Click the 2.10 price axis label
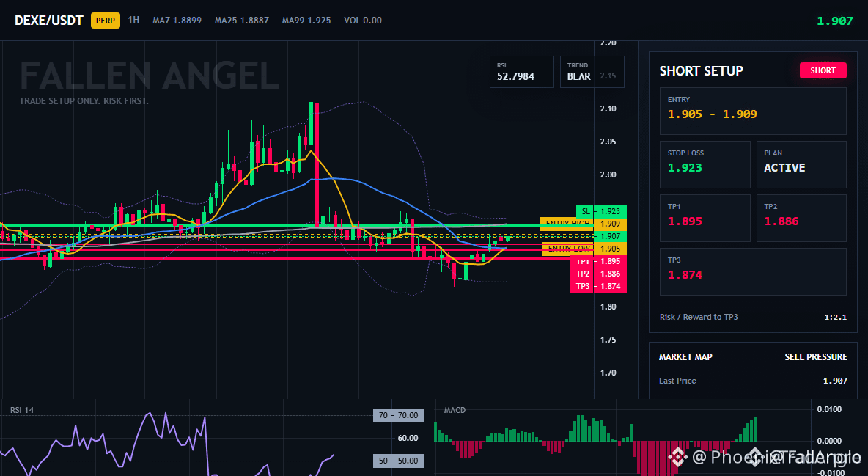868x476 pixels. [608, 109]
